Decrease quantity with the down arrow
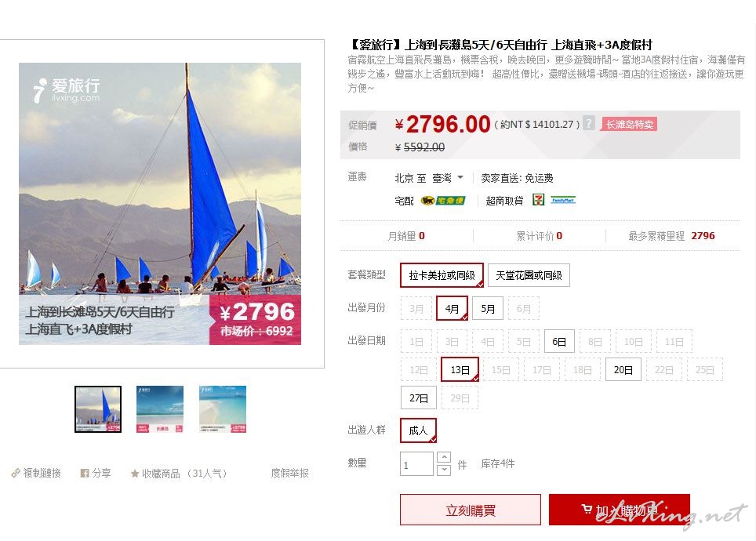Image resolution: width=756 pixels, height=541 pixels. [444, 470]
